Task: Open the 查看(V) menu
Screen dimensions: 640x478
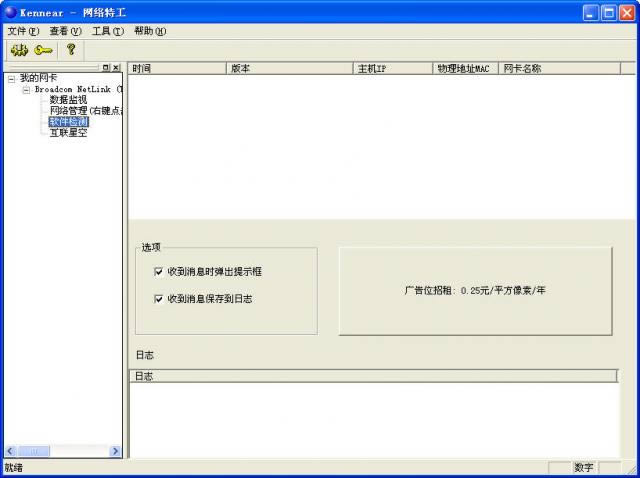Action: pyautogui.click(x=65, y=31)
